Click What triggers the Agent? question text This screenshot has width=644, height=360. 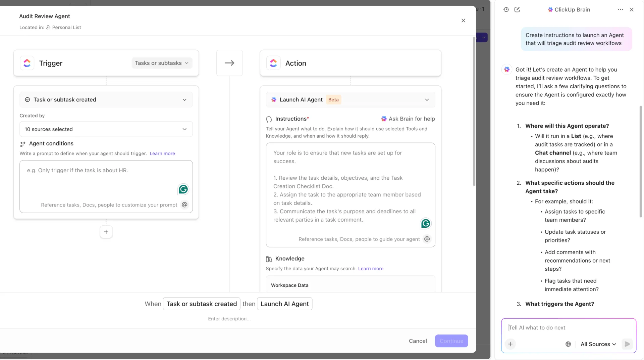point(559,304)
